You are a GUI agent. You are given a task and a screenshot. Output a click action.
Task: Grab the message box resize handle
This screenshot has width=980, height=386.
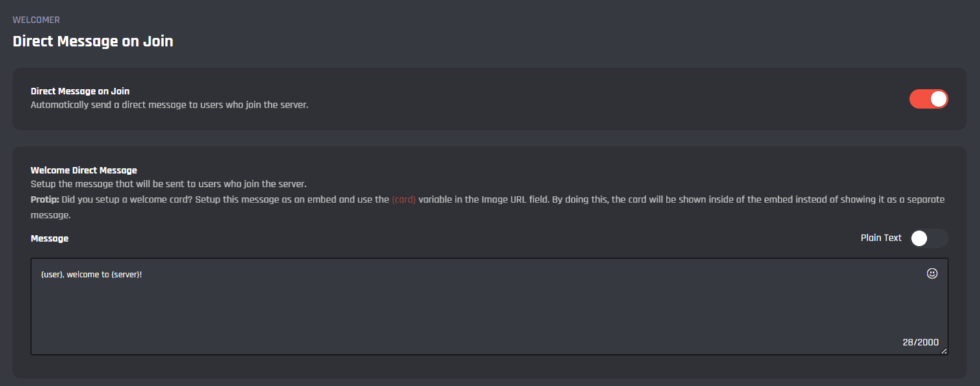coord(944,351)
